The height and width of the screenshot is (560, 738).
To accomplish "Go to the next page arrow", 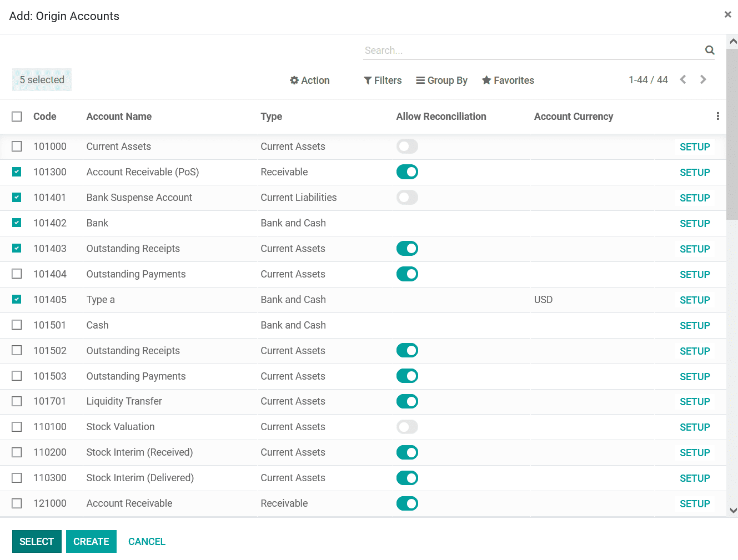I will 703,79.
